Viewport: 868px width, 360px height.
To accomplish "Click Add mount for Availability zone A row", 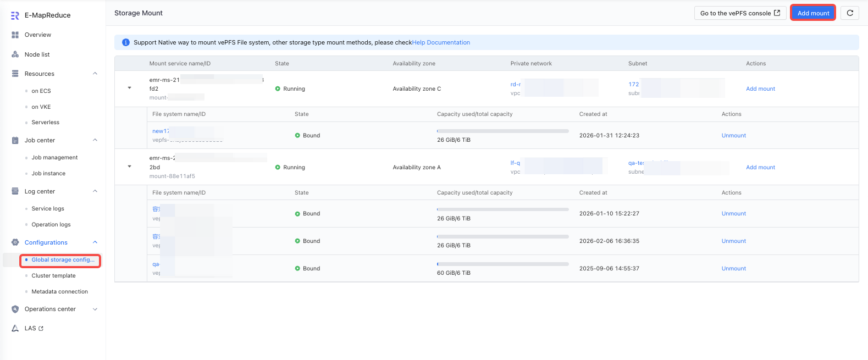I will [x=760, y=167].
